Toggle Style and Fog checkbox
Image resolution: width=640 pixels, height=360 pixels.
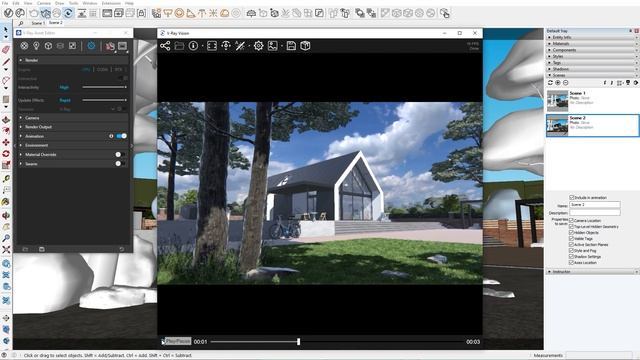click(571, 251)
